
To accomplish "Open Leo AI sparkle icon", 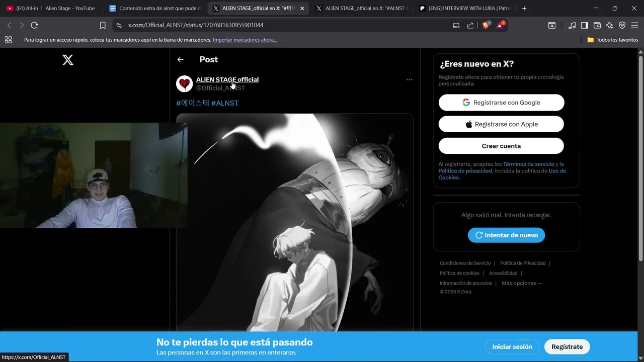I will tap(610, 25).
